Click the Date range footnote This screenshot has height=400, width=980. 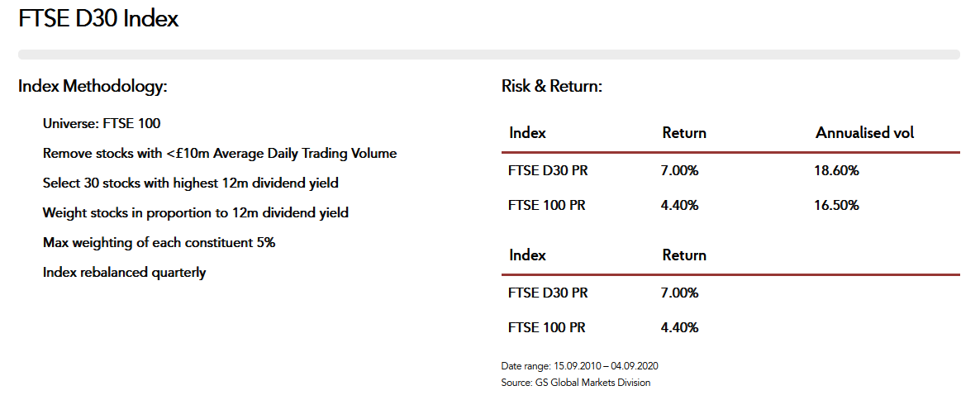[579, 366]
